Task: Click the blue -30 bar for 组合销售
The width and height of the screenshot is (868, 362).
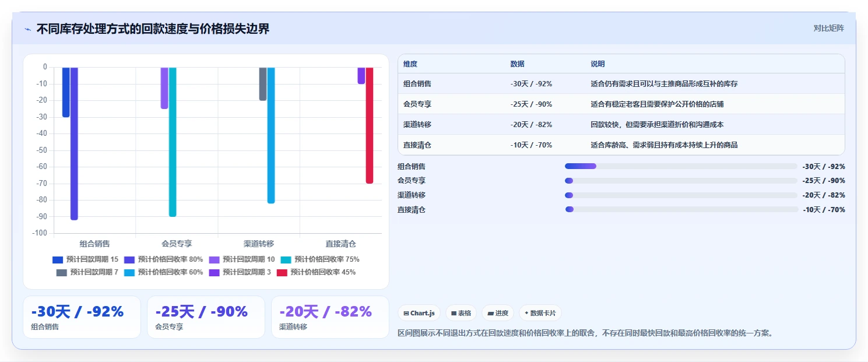Action: 66,92
